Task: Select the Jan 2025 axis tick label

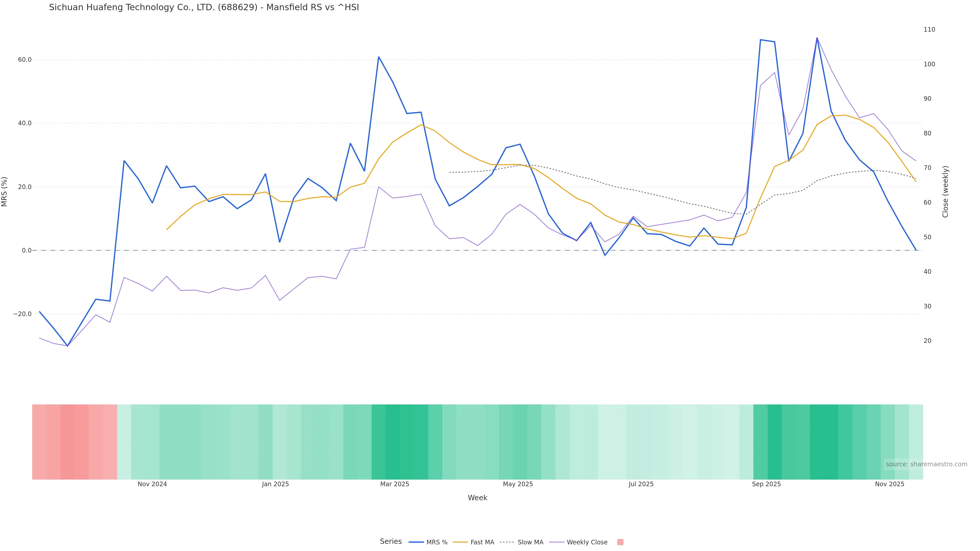Action: 275,484
